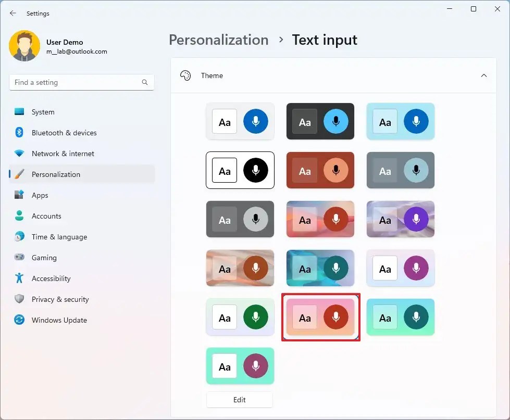Click the Theme palette icon

pyautogui.click(x=185, y=75)
